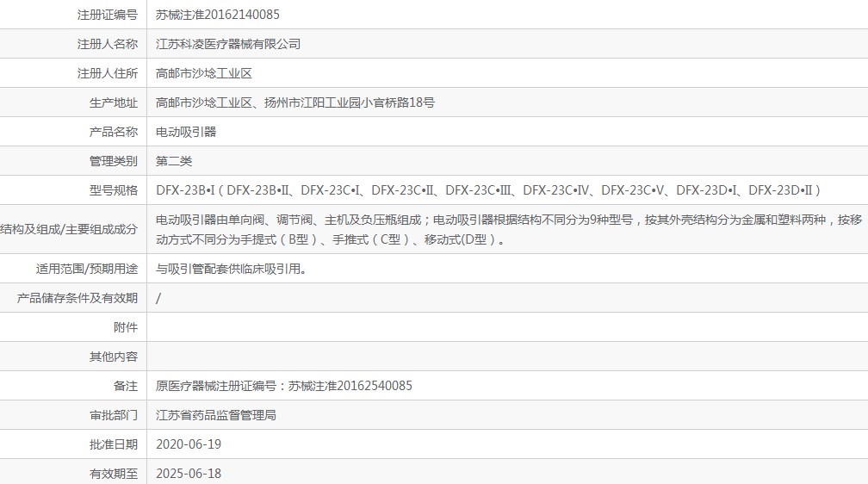Click the product name 电动吸引器
The image size is (868, 484).
(186, 132)
